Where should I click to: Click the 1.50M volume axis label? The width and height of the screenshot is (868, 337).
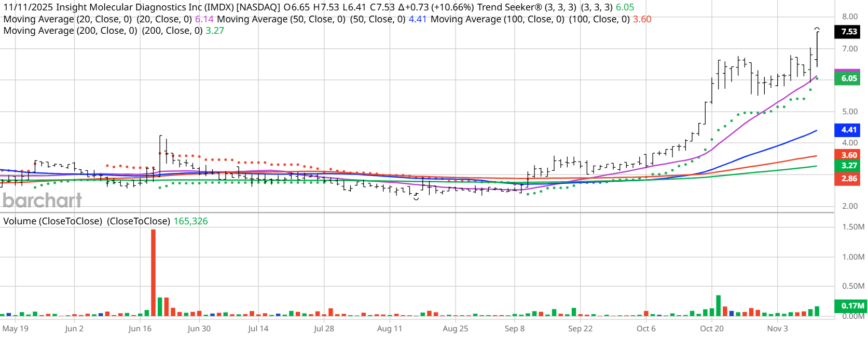853,227
